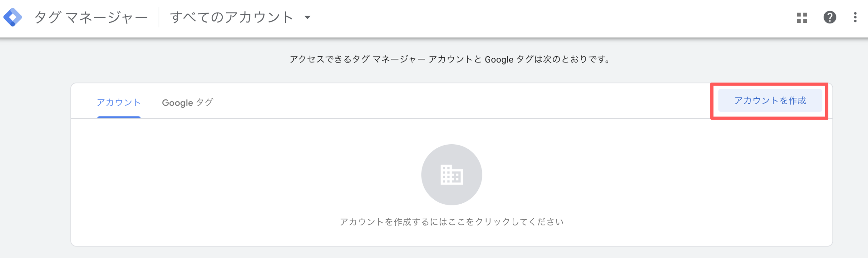868x258 pixels.
Task: Open the three-dot more options menu
Action: [855, 17]
